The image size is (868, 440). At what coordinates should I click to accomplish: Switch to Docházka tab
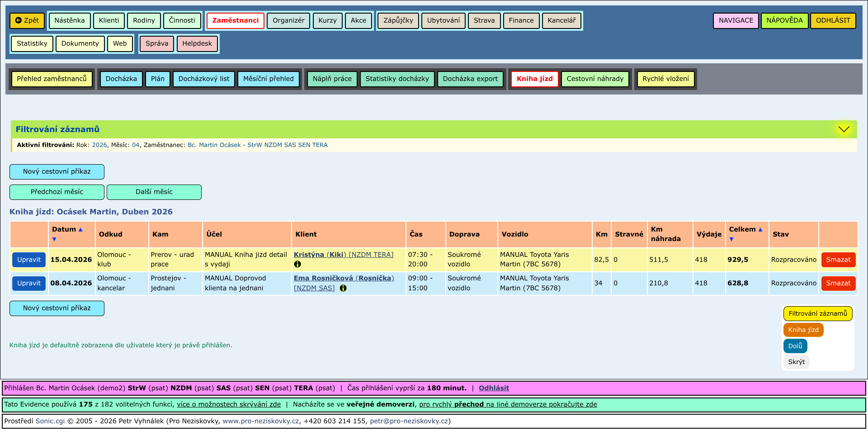tap(121, 79)
